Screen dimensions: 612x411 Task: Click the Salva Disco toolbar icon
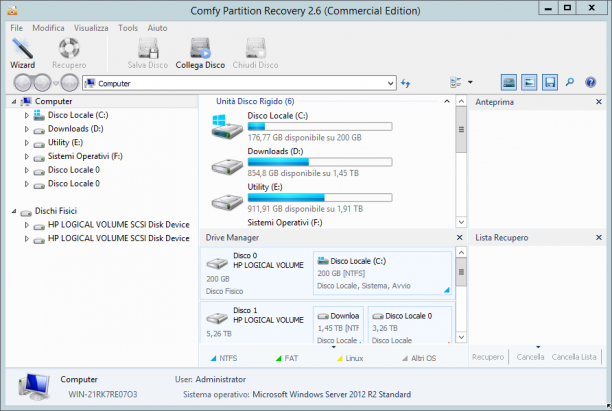tap(148, 48)
